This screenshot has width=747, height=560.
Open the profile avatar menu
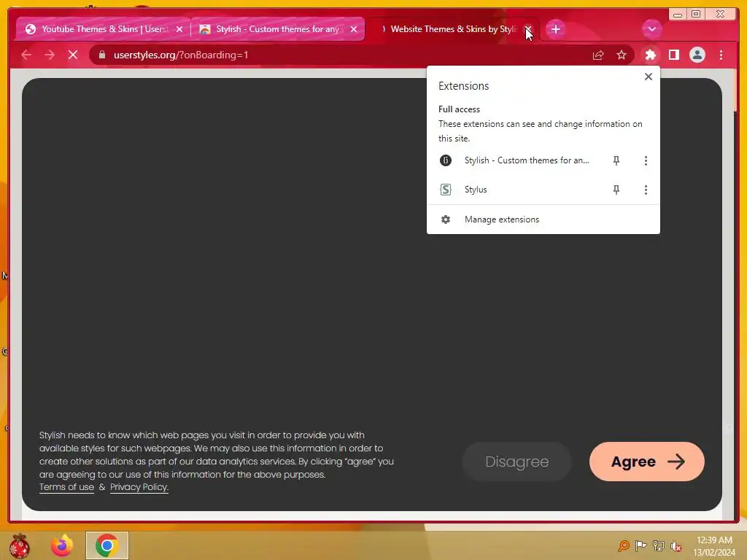(697, 55)
